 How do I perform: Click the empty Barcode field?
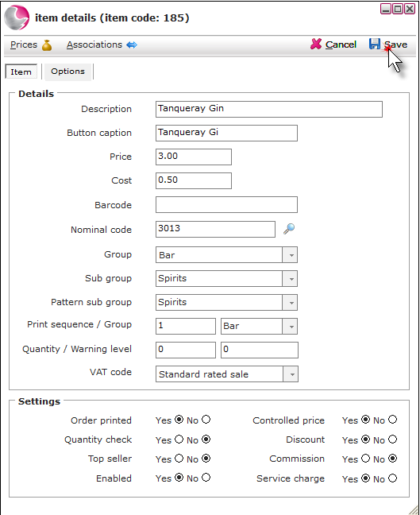pos(227,204)
